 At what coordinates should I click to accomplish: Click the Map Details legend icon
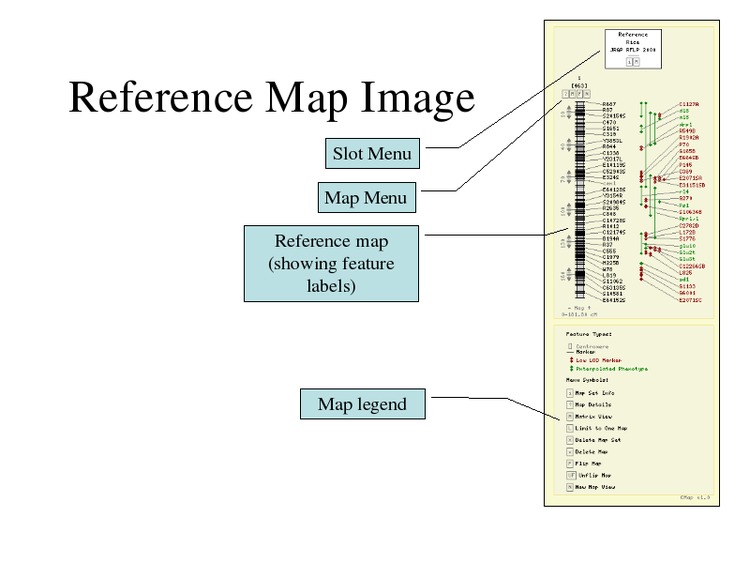[569, 403]
